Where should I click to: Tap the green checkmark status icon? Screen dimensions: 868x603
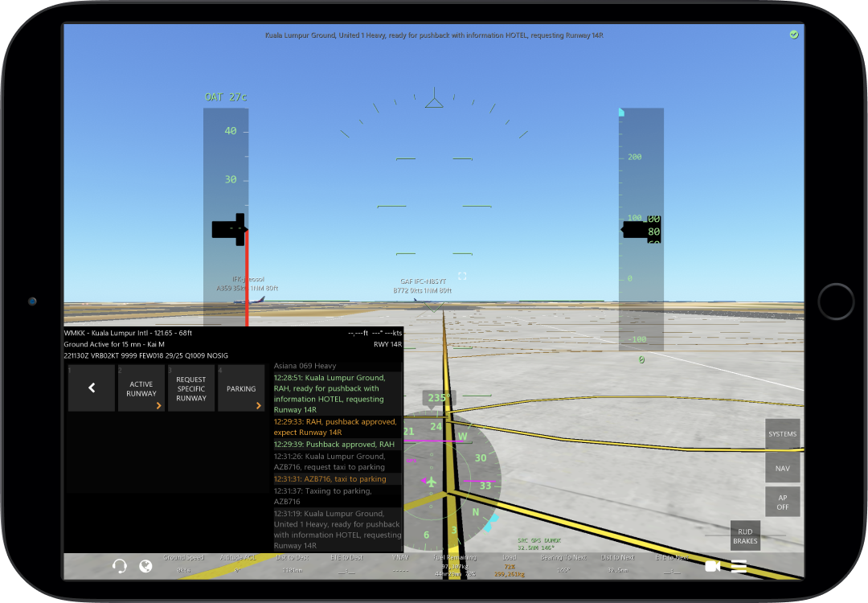tap(794, 35)
